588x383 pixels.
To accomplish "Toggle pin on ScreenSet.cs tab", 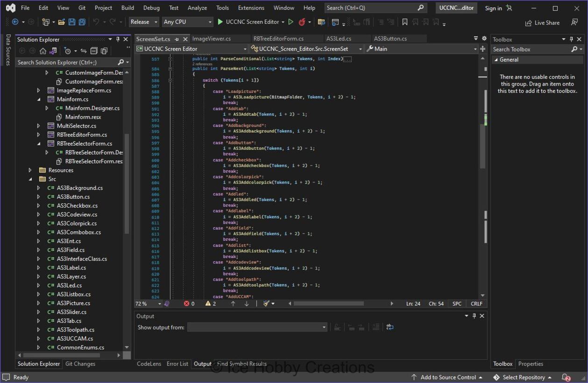I will pos(177,39).
